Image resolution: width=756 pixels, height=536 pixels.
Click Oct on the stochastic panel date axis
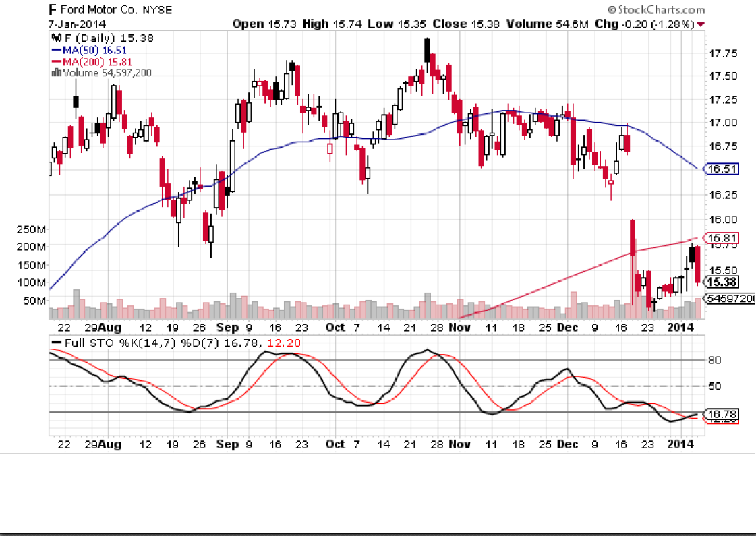[335, 444]
